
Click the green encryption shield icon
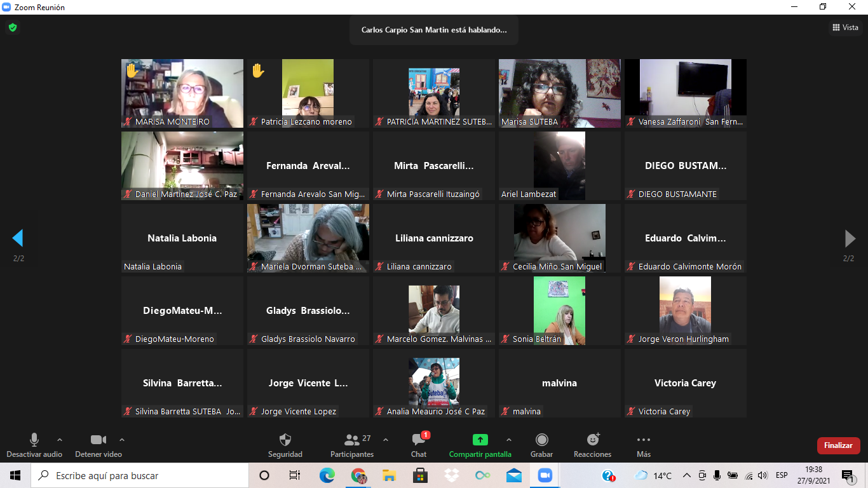[12, 27]
